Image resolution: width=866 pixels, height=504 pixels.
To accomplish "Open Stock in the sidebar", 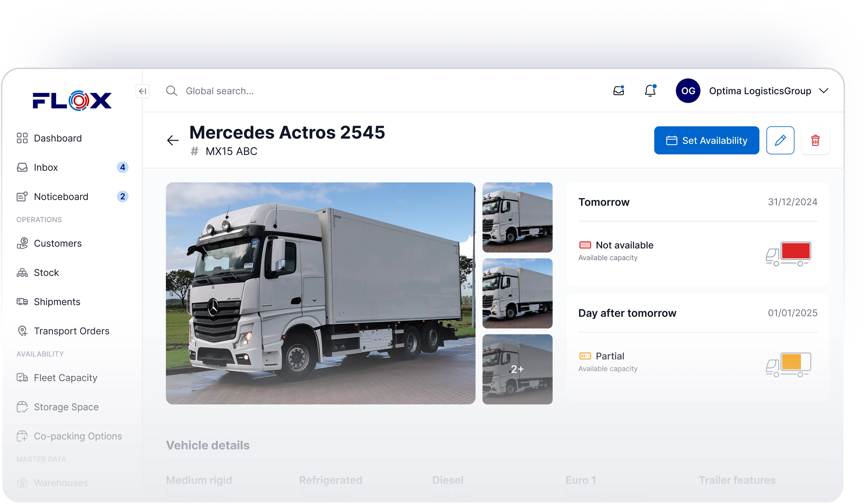I will 72,273.
